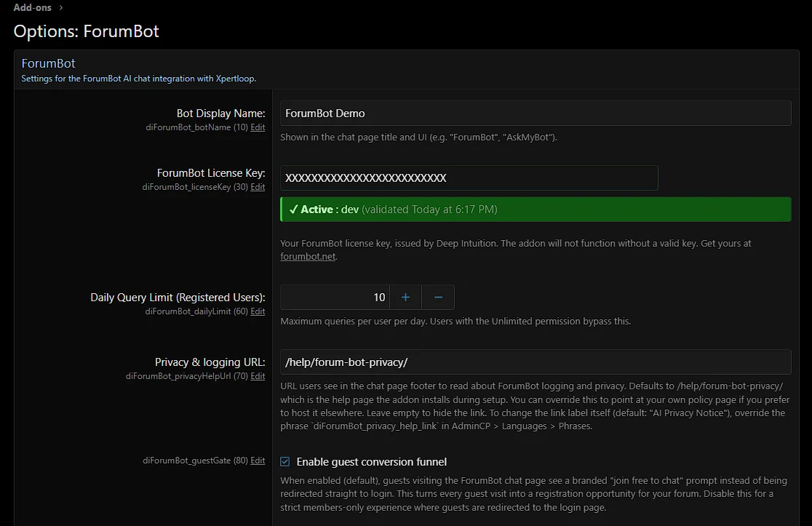Click the Options: ForumBot page title
The image size is (812, 526).
click(x=87, y=31)
